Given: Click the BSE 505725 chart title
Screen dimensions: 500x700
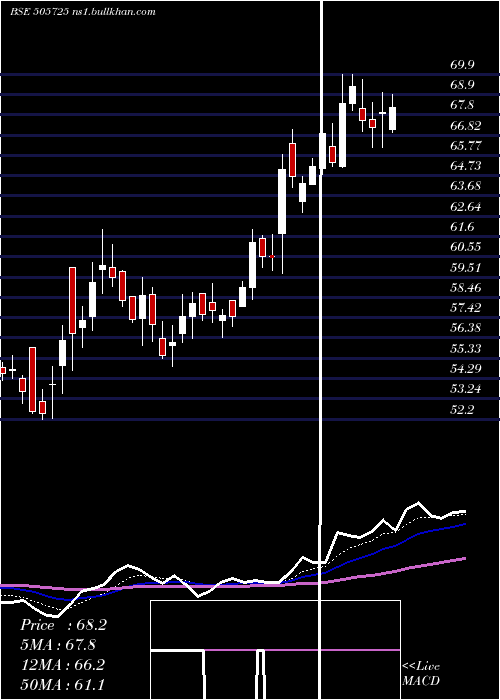Looking at the screenshot, I should pyautogui.click(x=83, y=12).
